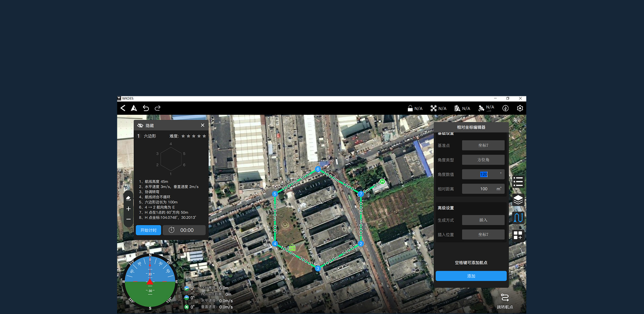Click the jump to waypoint icon

click(x=505, y=298)
